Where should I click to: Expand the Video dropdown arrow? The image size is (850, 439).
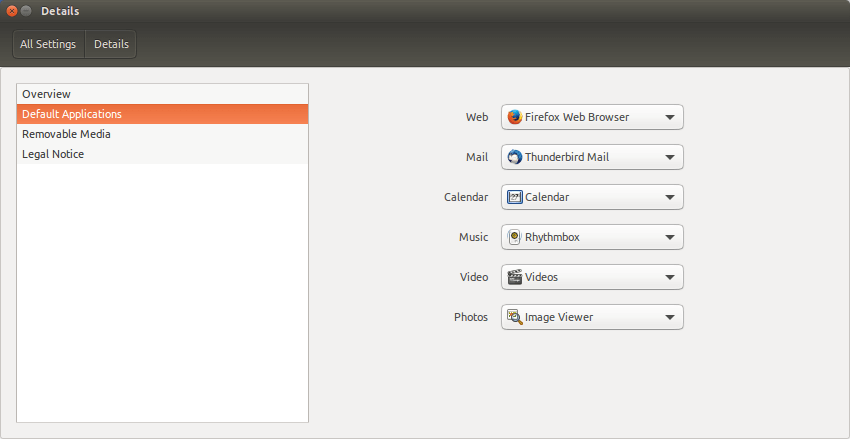point(669,277)
